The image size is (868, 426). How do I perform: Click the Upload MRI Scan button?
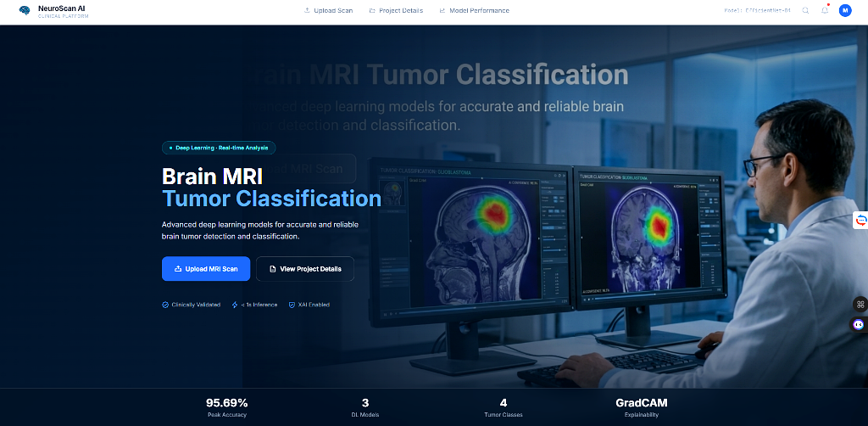coord(206,269)
